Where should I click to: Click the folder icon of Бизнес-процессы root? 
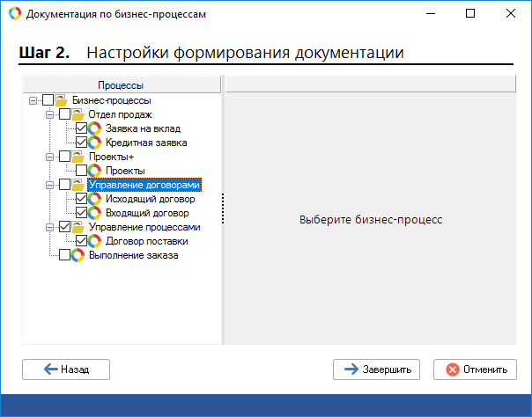pyautogui.click(x=62, y=100)
